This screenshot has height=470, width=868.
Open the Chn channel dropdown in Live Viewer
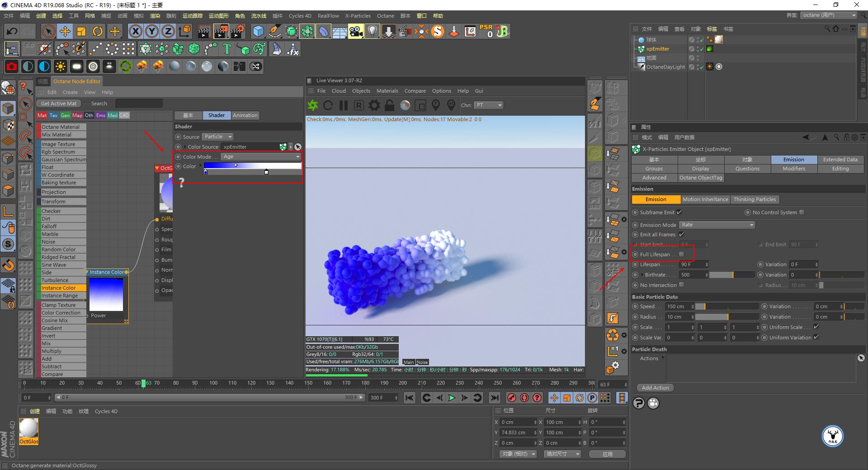[x=489, y=105]
